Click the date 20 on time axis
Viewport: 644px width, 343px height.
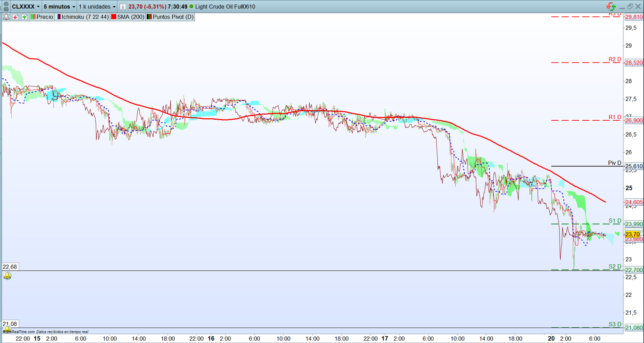pos(551,339)
